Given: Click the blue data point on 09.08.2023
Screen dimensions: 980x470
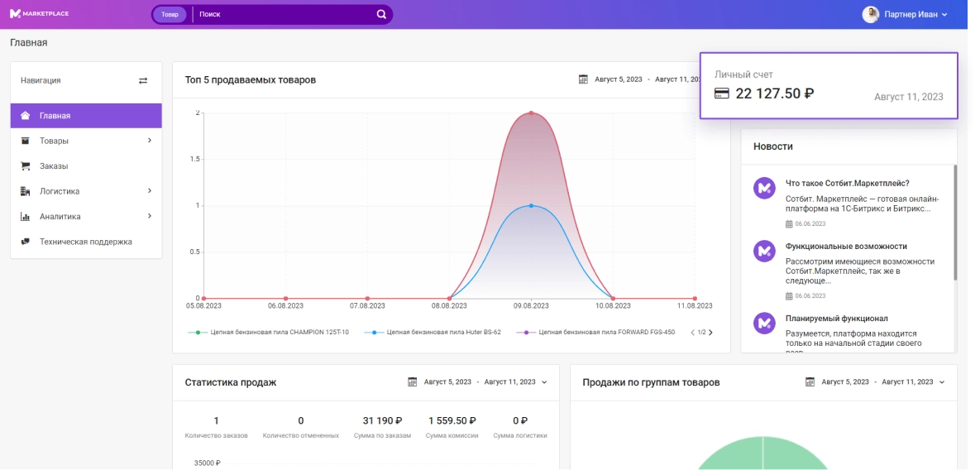Looking at the screenshot, I should click(531, 205).
